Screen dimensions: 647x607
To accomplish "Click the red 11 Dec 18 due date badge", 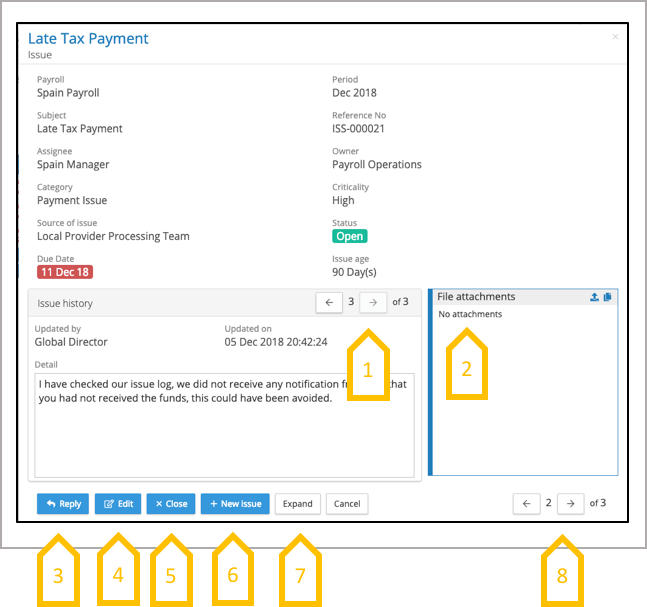I will pyautogui.click(x=65, y=272).
